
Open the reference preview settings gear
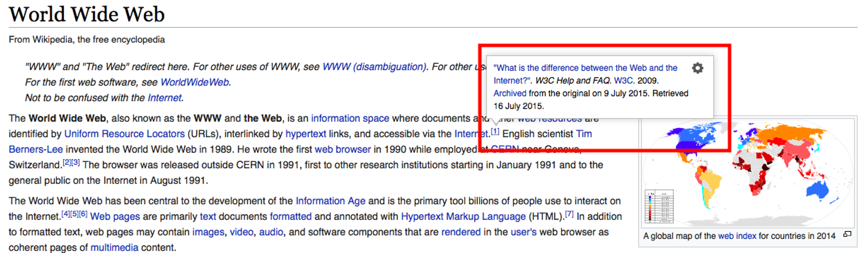(697, 68)
